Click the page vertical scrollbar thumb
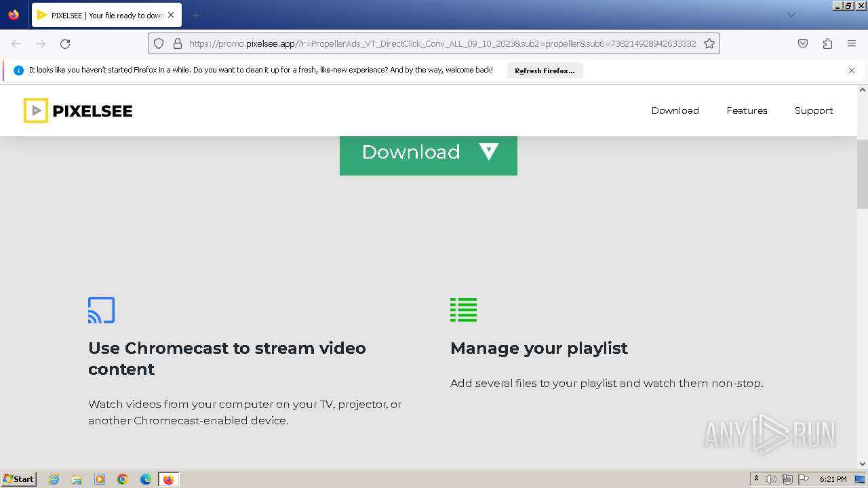The width and height of the screenshot is (868, 488). (x=863, y=174)
